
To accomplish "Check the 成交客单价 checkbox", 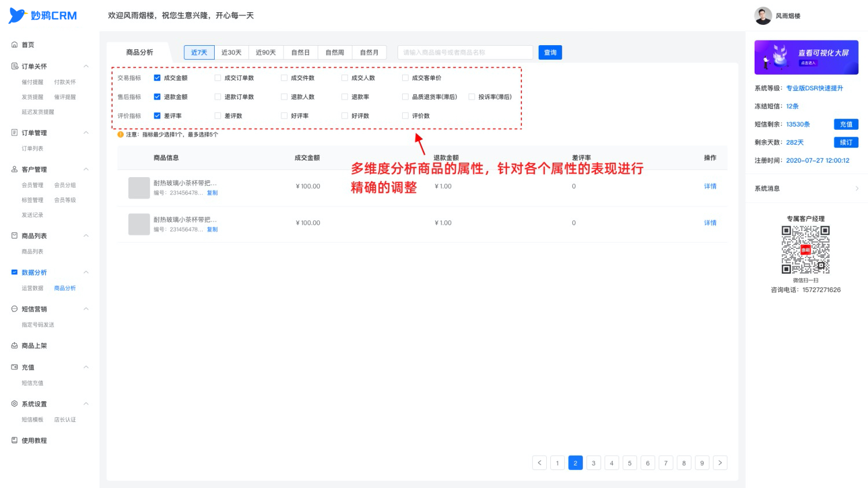I will coord(405,78).
